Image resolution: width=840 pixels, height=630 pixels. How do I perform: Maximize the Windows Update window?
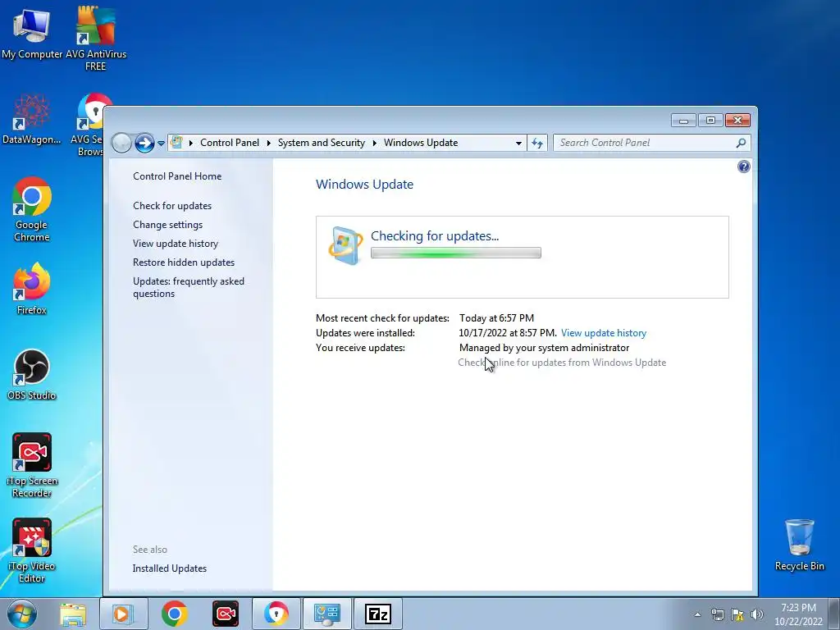click(x=710, y=121)
